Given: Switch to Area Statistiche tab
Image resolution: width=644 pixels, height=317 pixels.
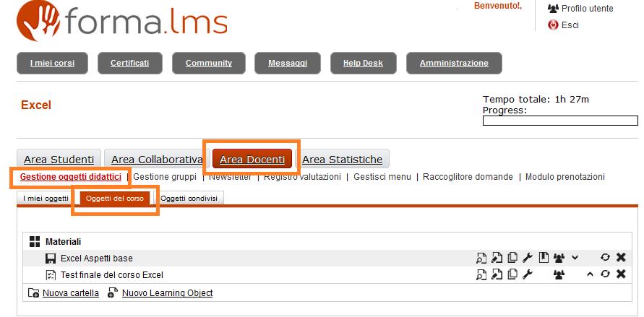Looking at the screenshot, I should pyautogui.click(x=343, y=160).
